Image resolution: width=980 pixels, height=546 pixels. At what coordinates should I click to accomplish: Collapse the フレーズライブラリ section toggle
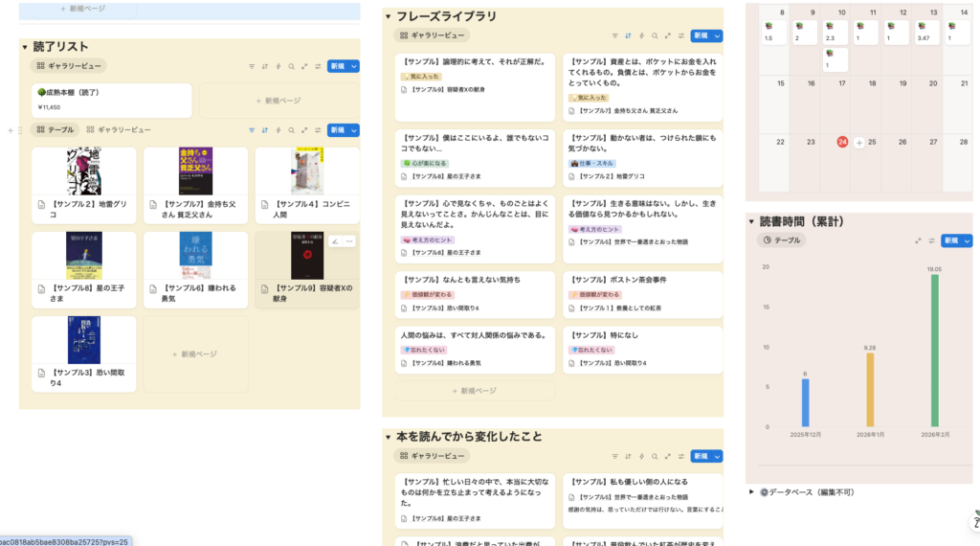point(388,16)
